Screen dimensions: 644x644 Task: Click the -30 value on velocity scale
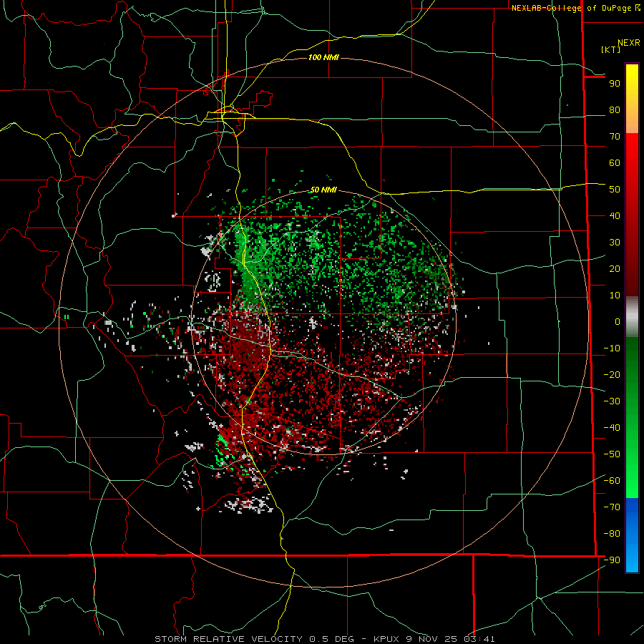[x=612, y=401]
